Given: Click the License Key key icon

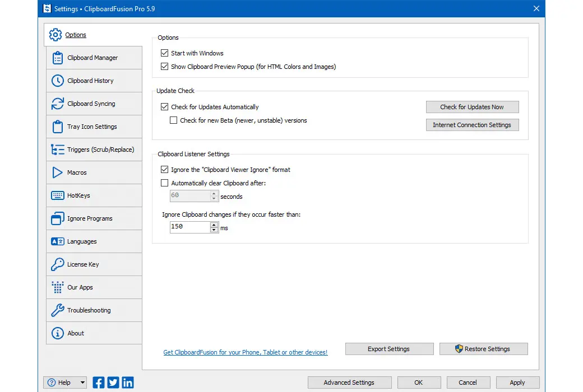Looking at the screenshot, I should click(58, 264).
